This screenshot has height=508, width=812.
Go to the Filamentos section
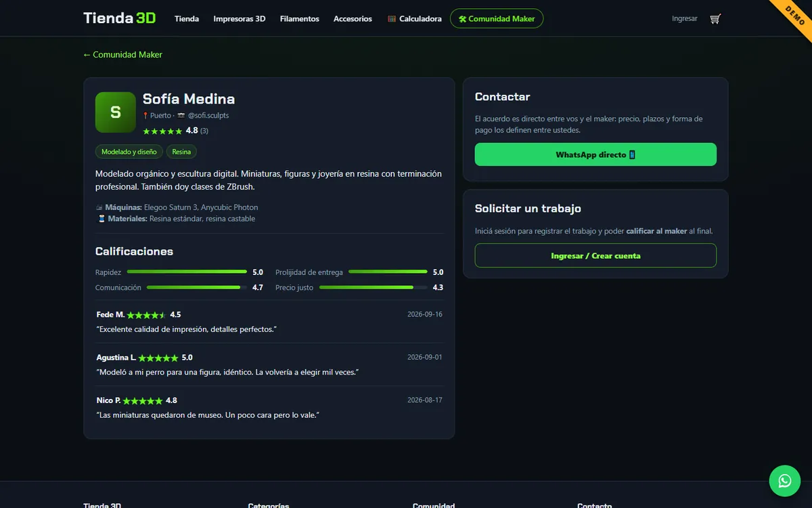click(x=300, y=19)
